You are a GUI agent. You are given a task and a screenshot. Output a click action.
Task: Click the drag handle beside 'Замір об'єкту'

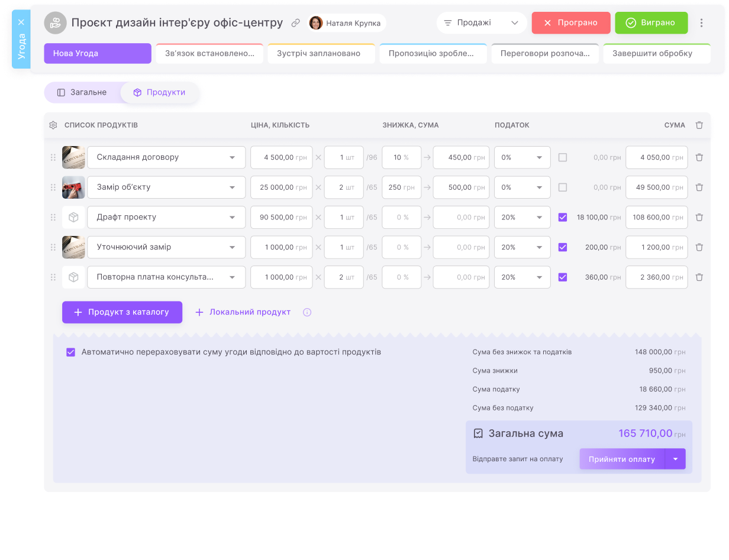pyautogui.click(x=53, y=187)
